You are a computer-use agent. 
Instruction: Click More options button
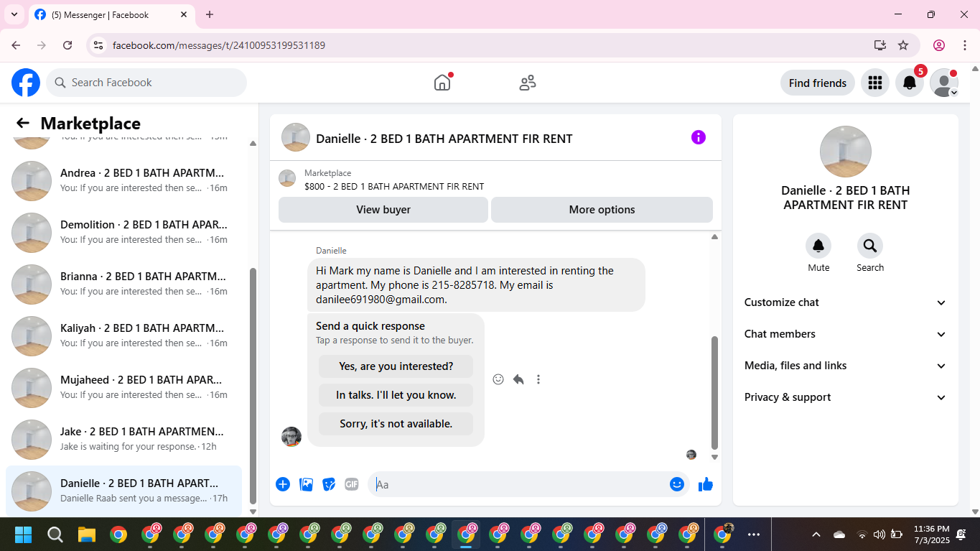coord(602,210)
